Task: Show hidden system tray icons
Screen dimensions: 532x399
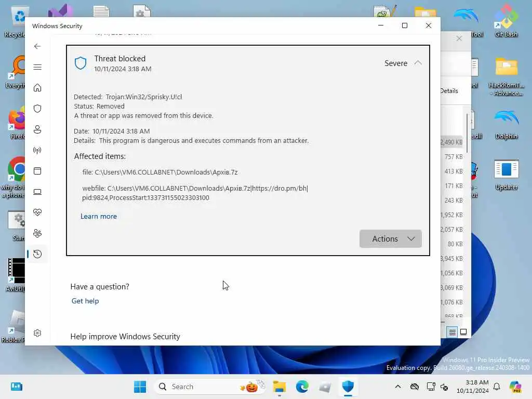Action: point(398,387)
